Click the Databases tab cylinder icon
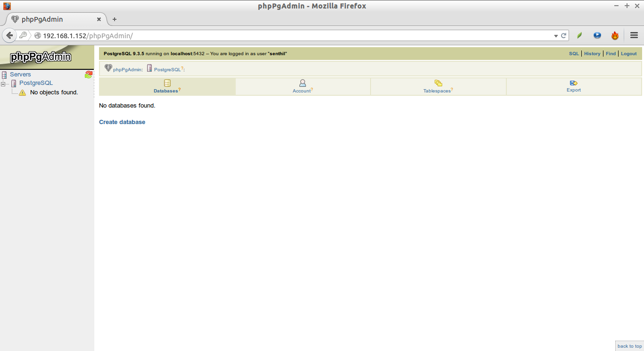This screenshot has width=644, height=351. pos(167,83)
